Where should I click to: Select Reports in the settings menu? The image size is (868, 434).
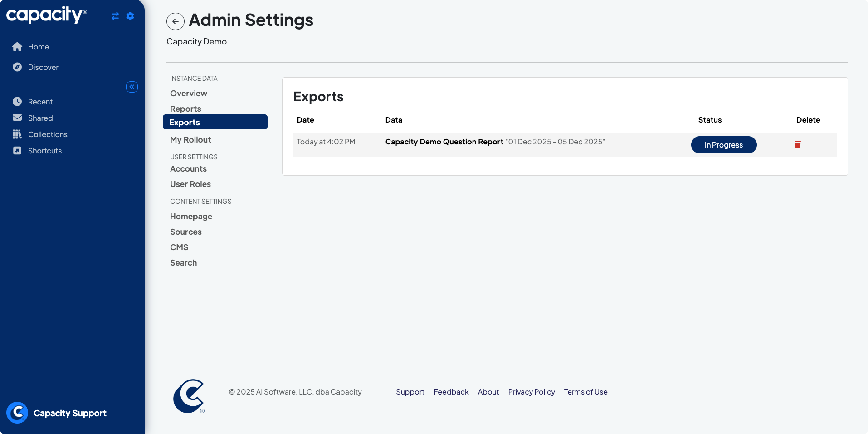click(185, 109)
